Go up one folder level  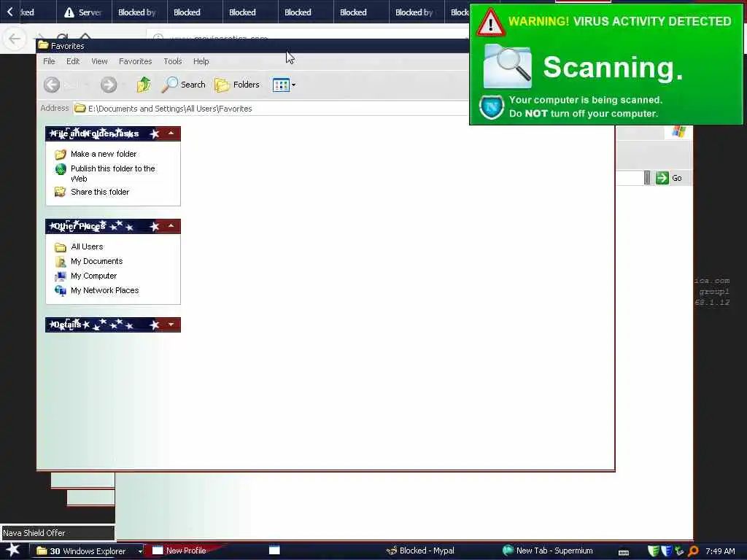tap(144, 85)
